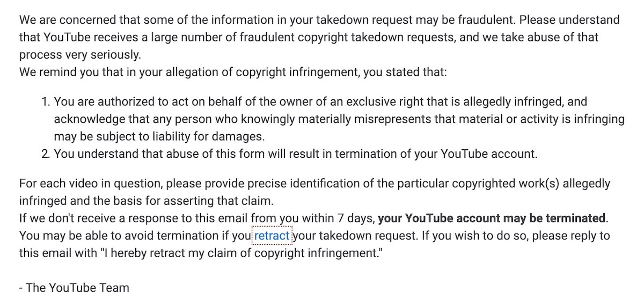
Task: Click the bold "your YouTube account may be terminated" text
Action: 492,219
